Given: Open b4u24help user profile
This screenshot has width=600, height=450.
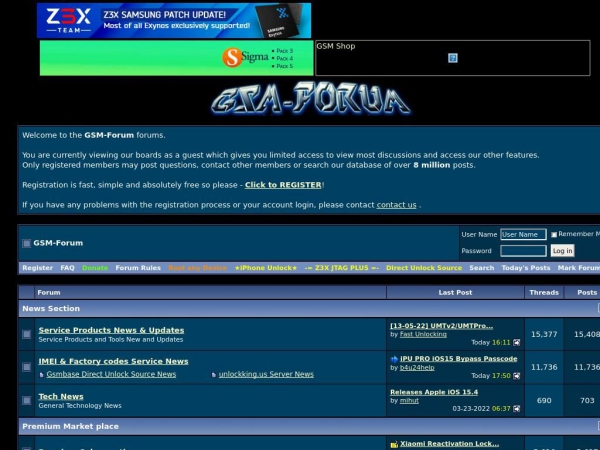Looking at the screenshot, I should [417, 367].
